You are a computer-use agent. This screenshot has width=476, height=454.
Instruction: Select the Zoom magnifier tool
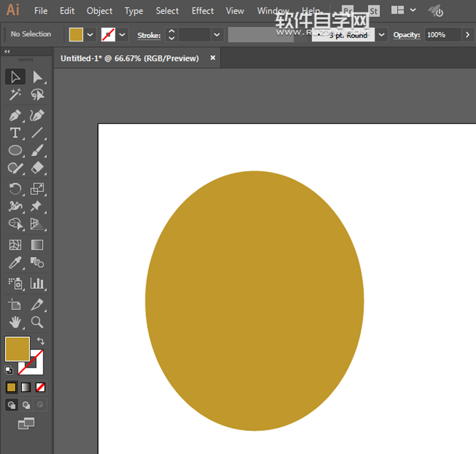[37, 322]
